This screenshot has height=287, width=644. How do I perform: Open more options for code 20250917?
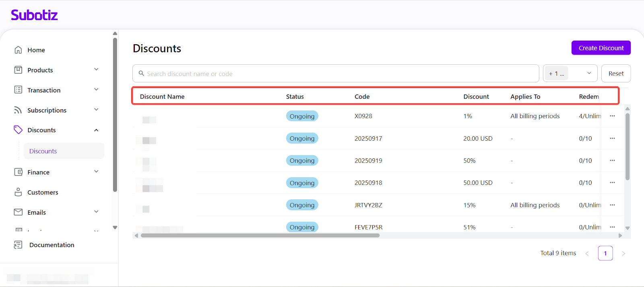coord(612,138)
